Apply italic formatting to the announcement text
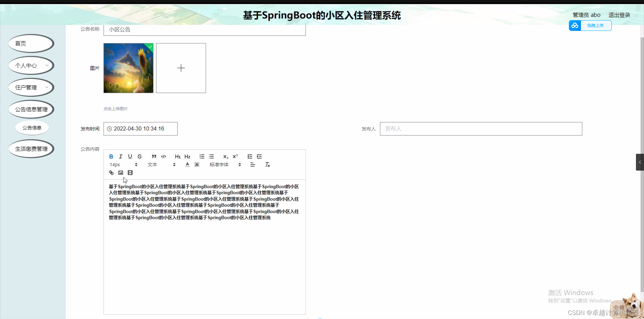Viewport: 644px width, 319px height. click(120, 156)
